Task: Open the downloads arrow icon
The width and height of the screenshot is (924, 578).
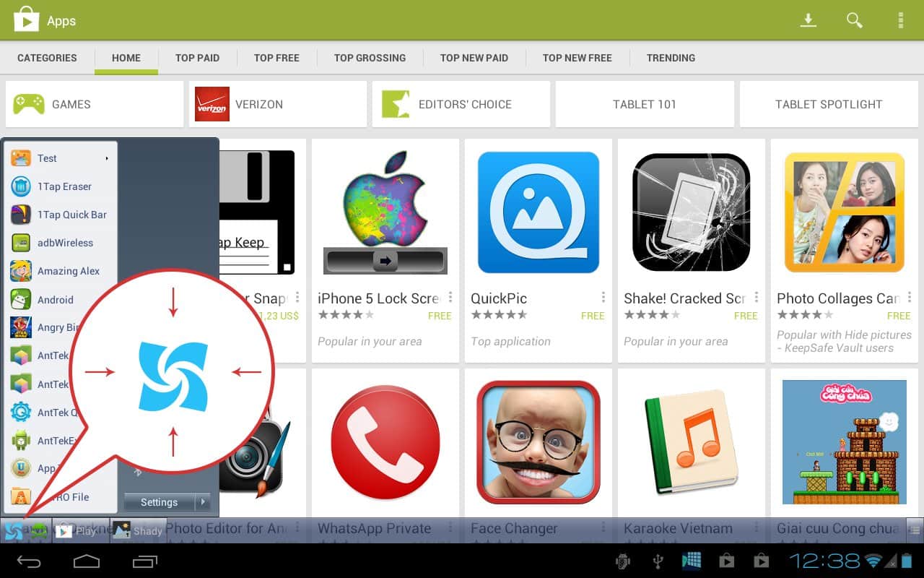Action: [x=808, y=20]
